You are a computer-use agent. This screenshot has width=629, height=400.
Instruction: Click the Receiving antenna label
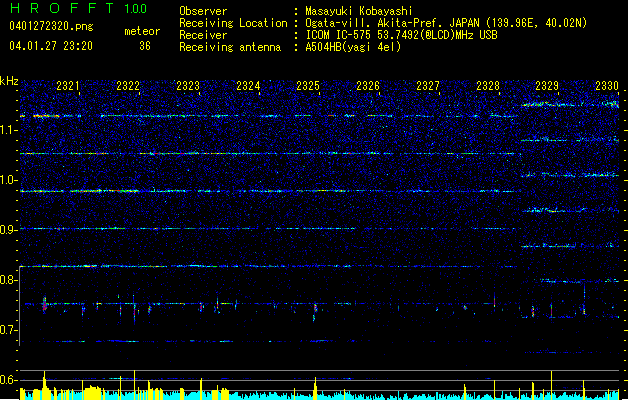(230, 47)
